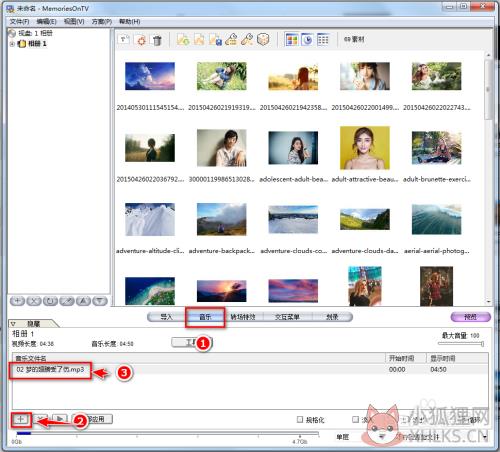This screenshot has width=500, height=452.
Task: Click the 工具 button beside music length
Action: point(191,342)
